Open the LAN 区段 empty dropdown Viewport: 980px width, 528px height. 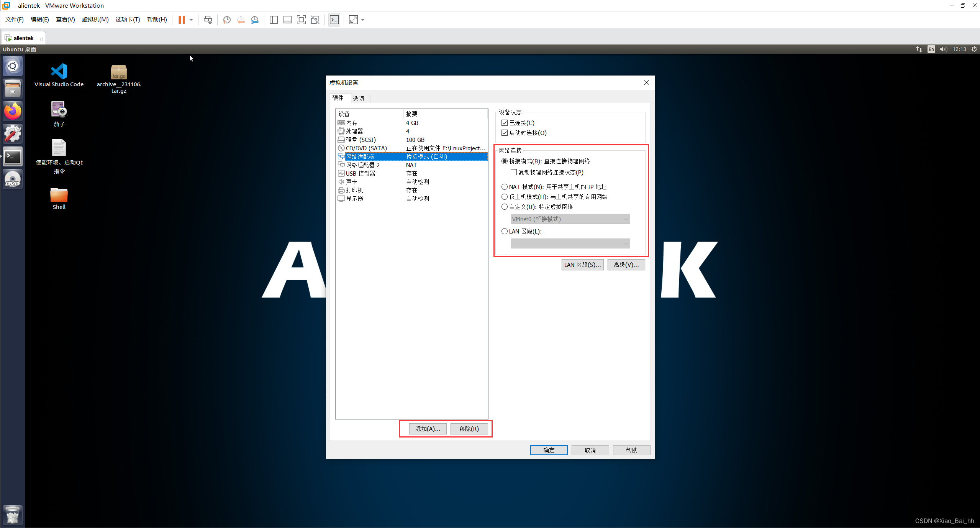[x=570, y=243]
